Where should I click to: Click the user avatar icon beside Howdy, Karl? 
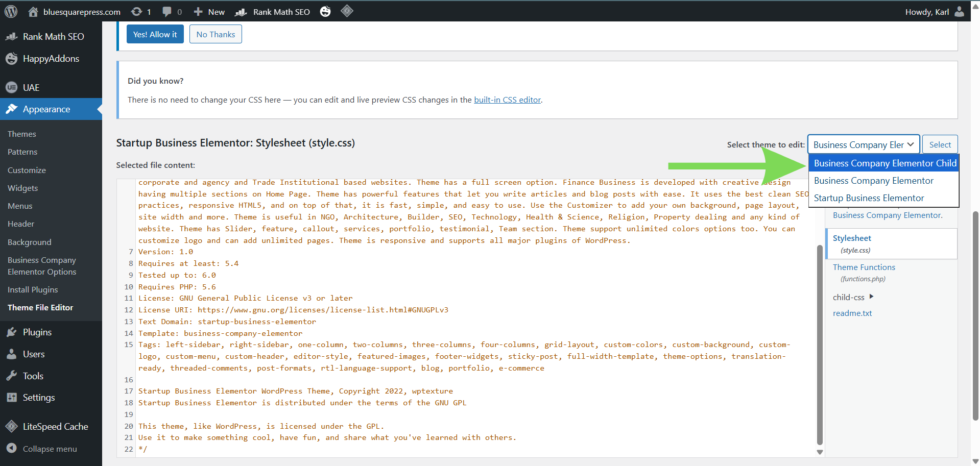click(x=960, y=11)
